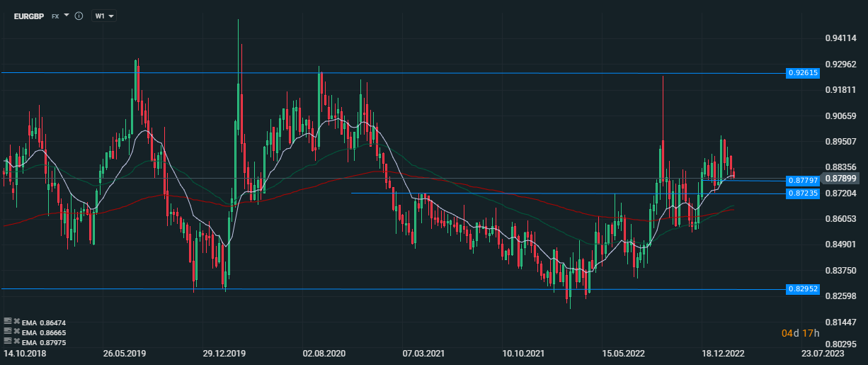Image resolution: width=868 pixels, height=365 pixels.
Task: Click the EURGBP symbol name
Action: click(x=29, y=16)
